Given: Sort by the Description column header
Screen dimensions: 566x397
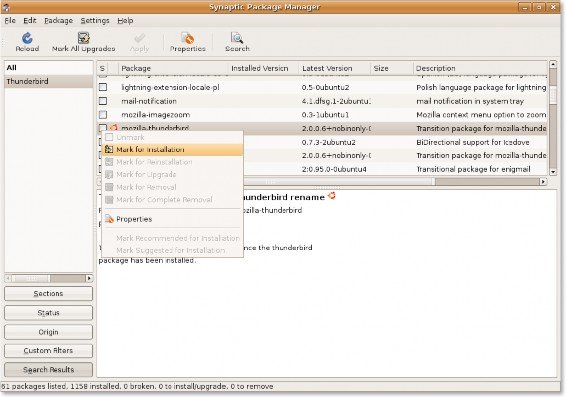Looking at the screenshot, I should pyautogui.click(x=480, y=68).
